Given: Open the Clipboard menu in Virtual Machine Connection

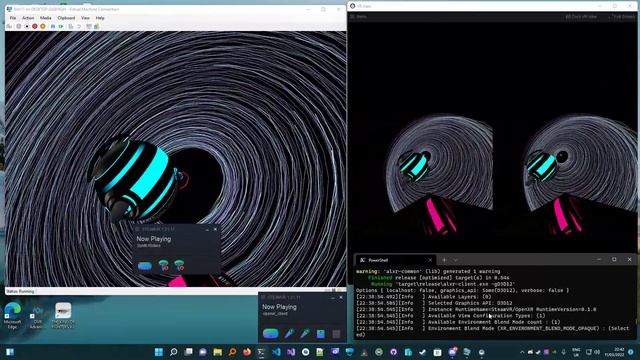Looking at the screenshot, I should tap(66, 18).
